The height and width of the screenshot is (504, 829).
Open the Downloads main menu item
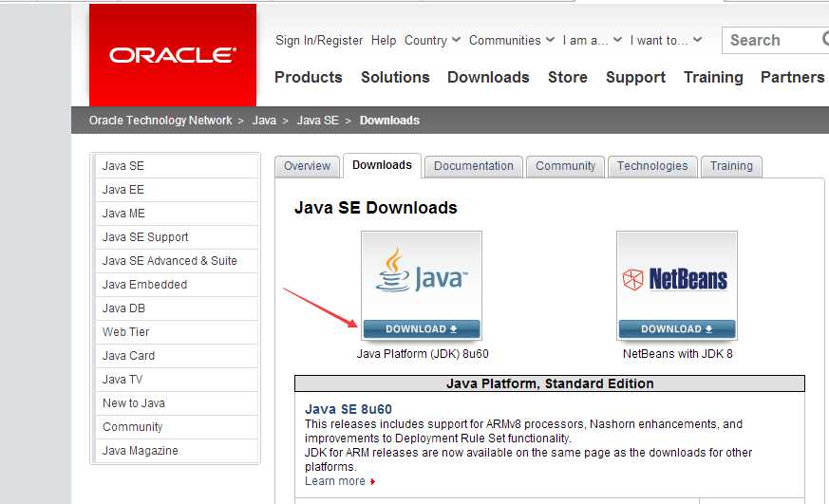click(488, 77)
